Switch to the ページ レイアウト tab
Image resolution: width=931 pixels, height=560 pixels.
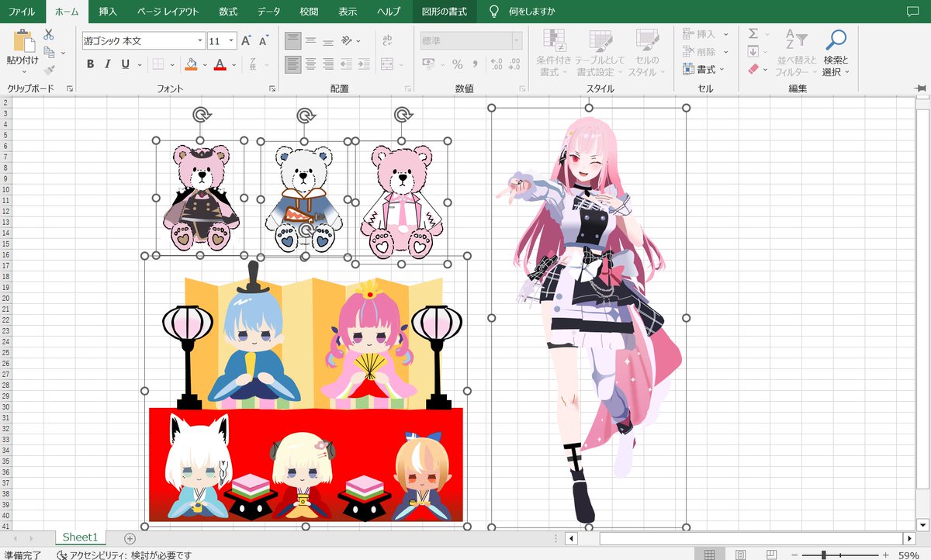168,12
